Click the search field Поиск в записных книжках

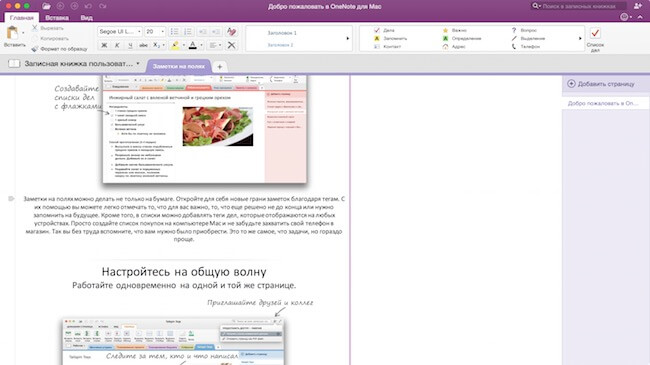[x=579, y=6]
